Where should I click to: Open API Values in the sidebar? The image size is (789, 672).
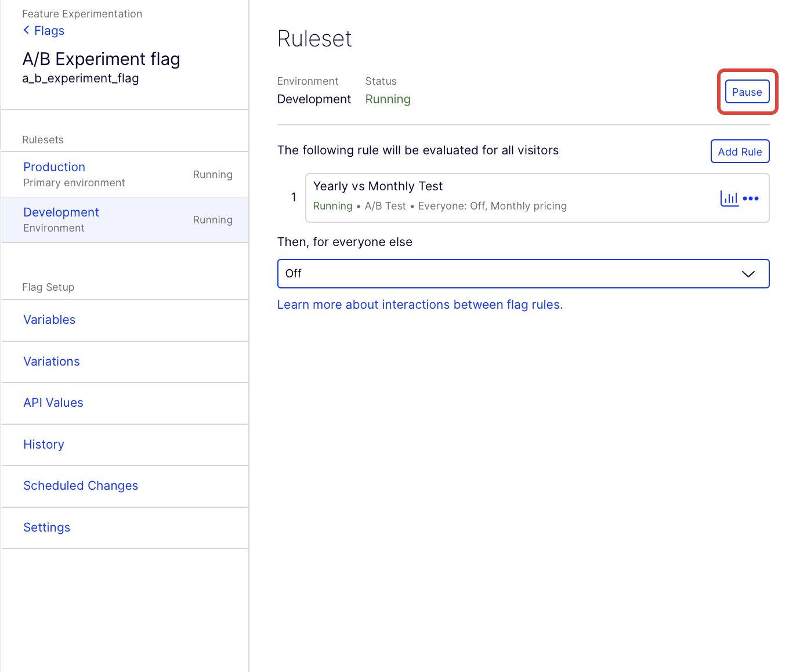click(53, 403)
